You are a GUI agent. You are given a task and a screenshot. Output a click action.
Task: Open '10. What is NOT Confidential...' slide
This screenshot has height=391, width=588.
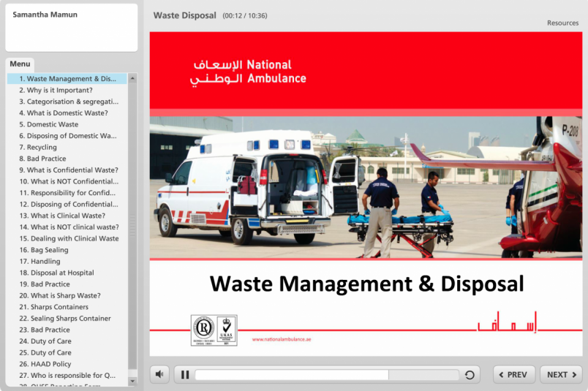(x=69, y=181)
